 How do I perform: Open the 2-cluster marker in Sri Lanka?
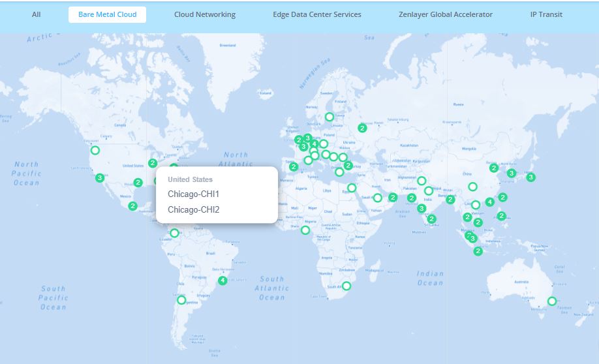(x=432, y=219)
